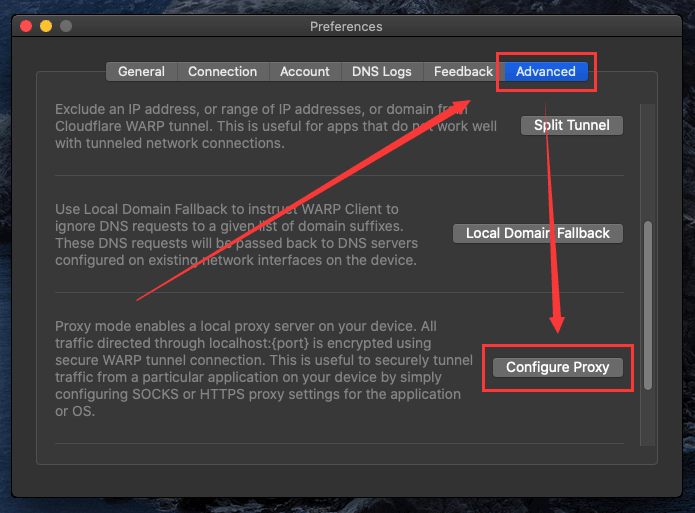The width and height of the screenshot is (695, 513).
Task: Click the scrollbar track above the thumb
Action: [x=649, y=150]
